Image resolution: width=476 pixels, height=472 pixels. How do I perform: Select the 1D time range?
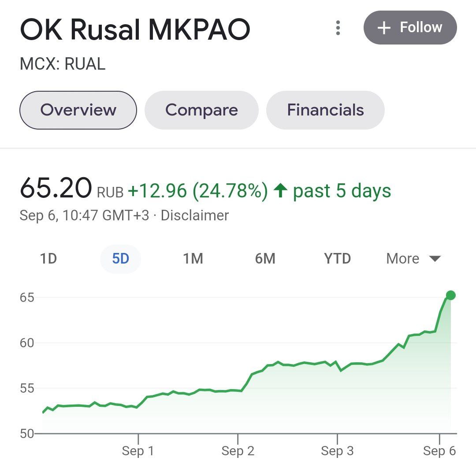pos(48,259)
